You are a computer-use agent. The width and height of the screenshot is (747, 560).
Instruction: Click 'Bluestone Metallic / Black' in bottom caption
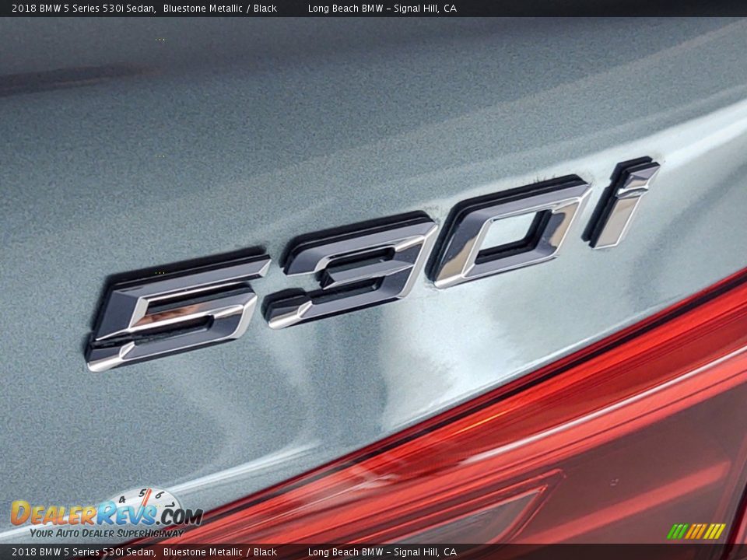point(220,552)
